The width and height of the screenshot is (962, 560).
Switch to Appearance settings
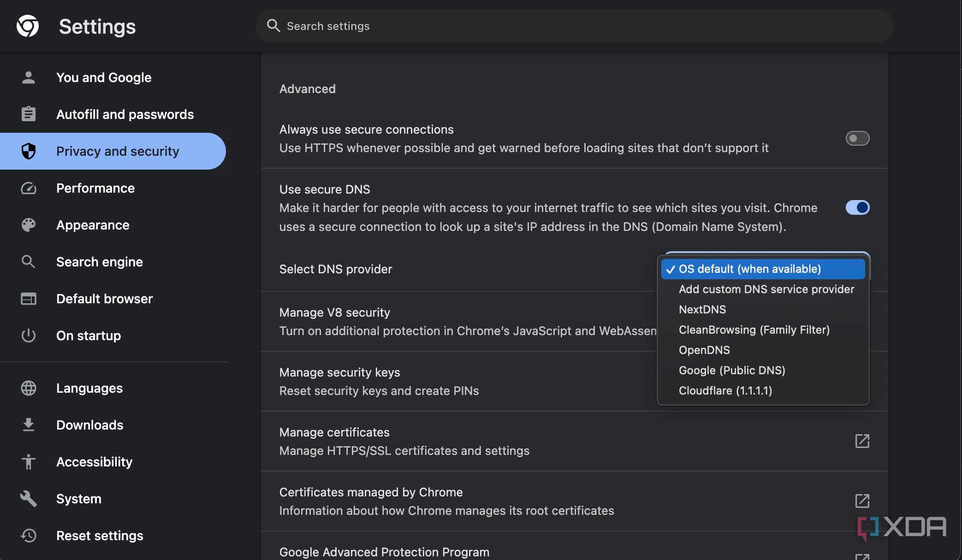(x=113, y=225)
